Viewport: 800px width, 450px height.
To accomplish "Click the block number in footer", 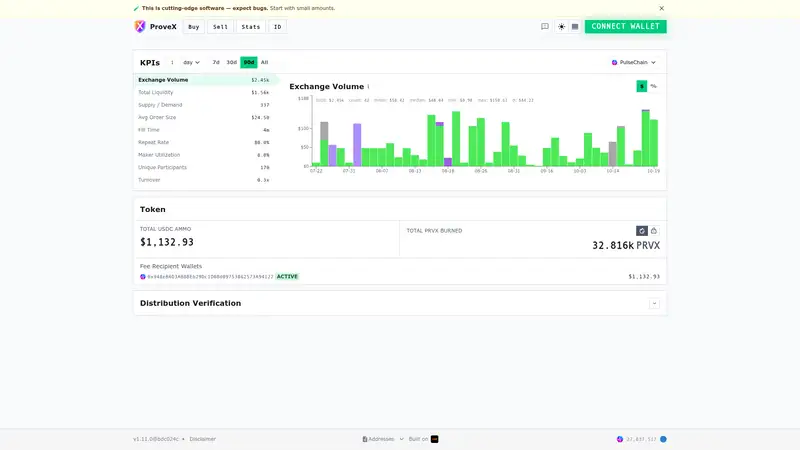I will [641, 439].
